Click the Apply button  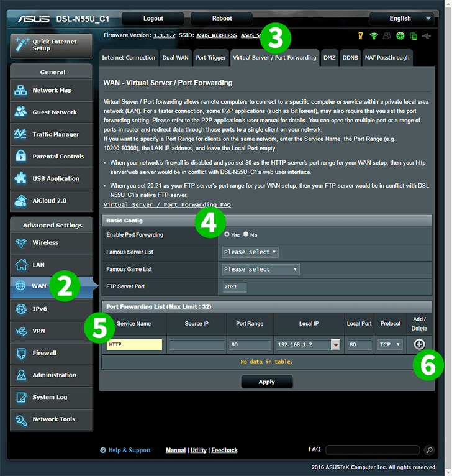(x=266, y=382)
